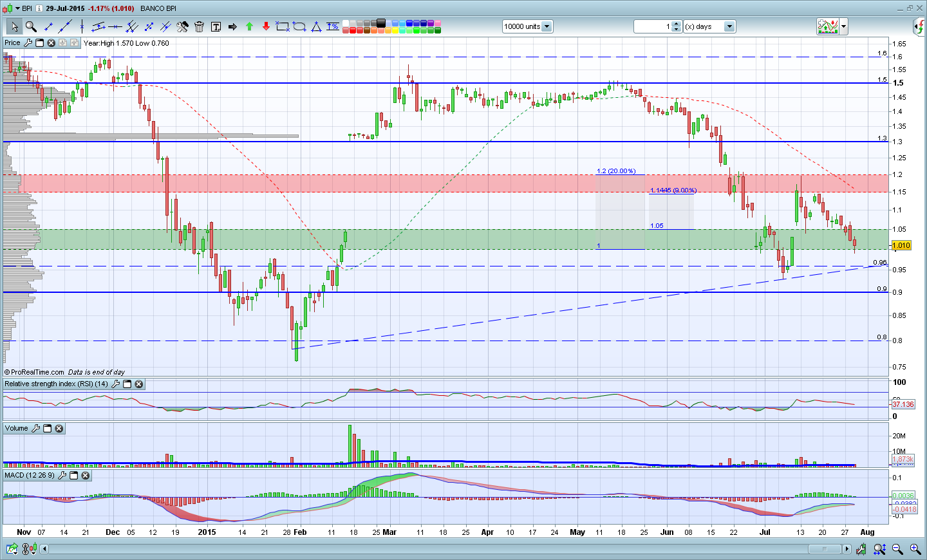Viewport: 927px width, 560px height.
Task: Click the horizontal scrollbar left arrow
Action: pos(44,549)
